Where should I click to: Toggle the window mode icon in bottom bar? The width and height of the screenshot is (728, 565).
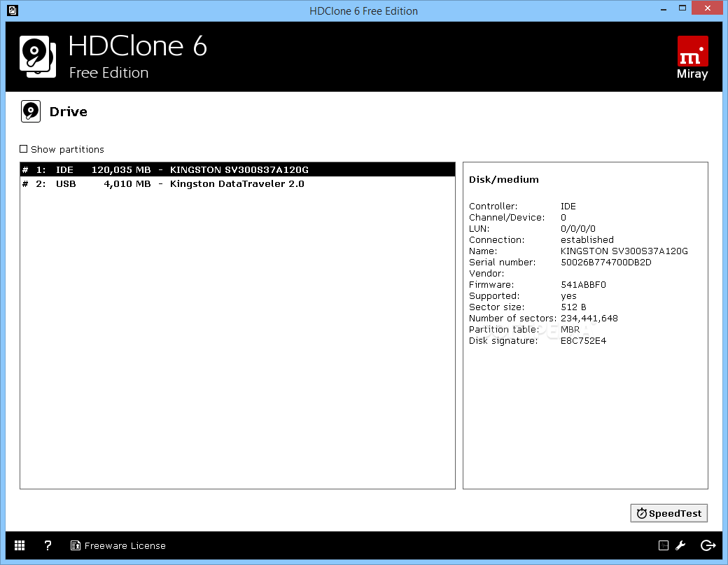point(664,545)
